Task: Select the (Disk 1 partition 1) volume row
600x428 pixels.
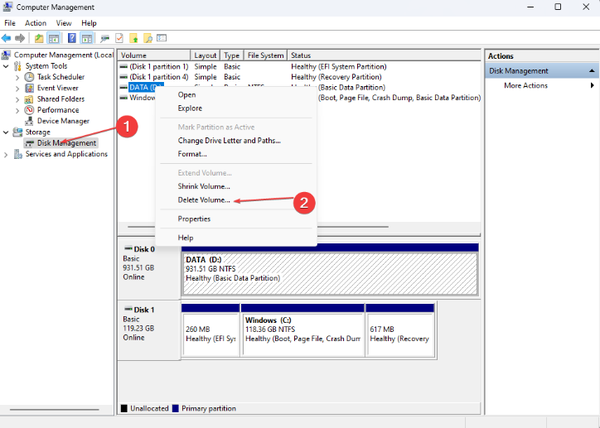Action: click(x=299, y=67)
